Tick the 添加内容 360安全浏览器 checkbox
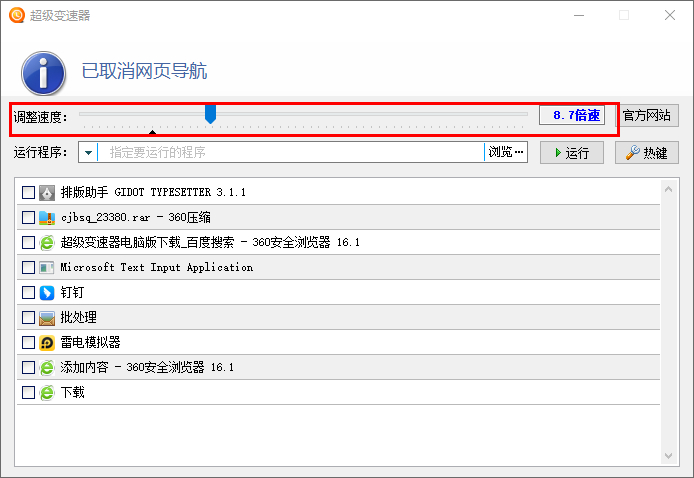Image resolution: width=694 pixels, height=478 pixels. (x=28, y=367)
